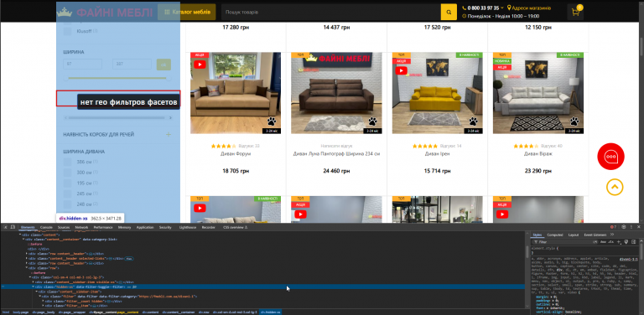
Task: Check the 386 см width checkbox
Action: point(68,162)
